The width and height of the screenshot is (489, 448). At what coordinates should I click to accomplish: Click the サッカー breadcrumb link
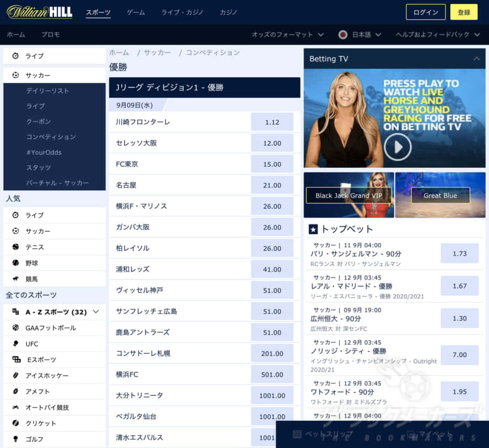coord(157,52)
